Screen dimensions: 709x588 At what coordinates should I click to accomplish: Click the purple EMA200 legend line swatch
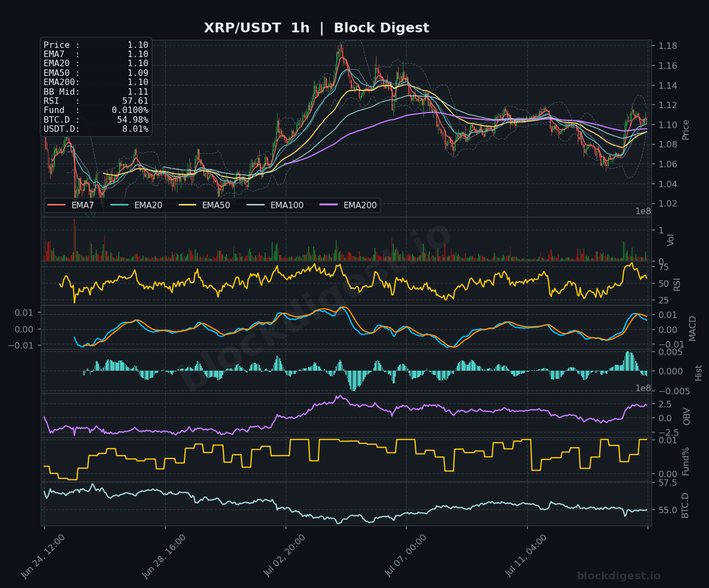[329, 205]
